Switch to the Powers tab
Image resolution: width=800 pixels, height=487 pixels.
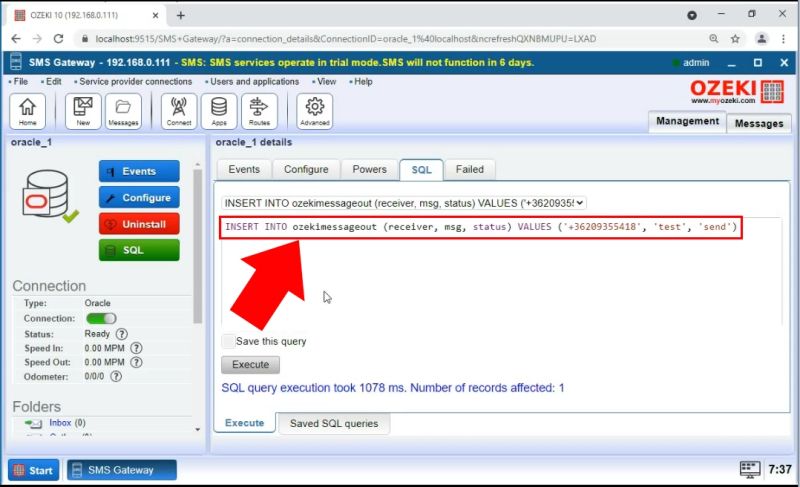click(369, 169)
